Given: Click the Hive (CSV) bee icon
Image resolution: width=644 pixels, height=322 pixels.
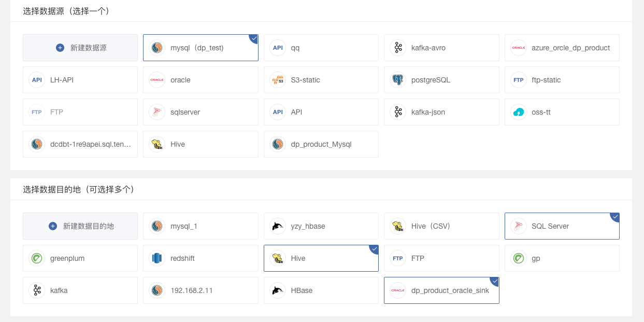Looking at the screenshot, I should (x=398, y=226).
